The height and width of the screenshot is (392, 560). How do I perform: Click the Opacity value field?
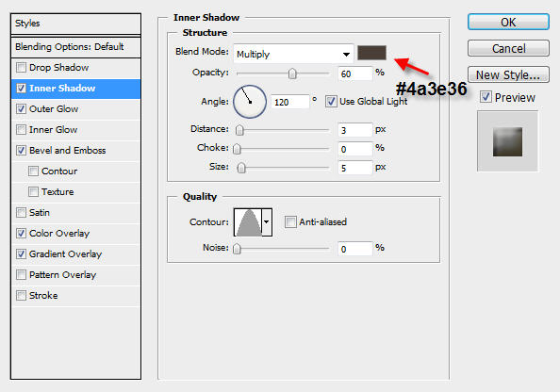[x=355, y=73]
